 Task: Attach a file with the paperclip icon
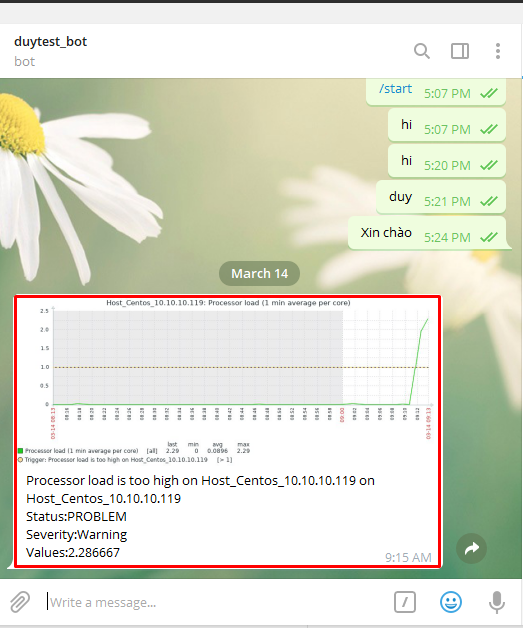click(x=20, y=602)
